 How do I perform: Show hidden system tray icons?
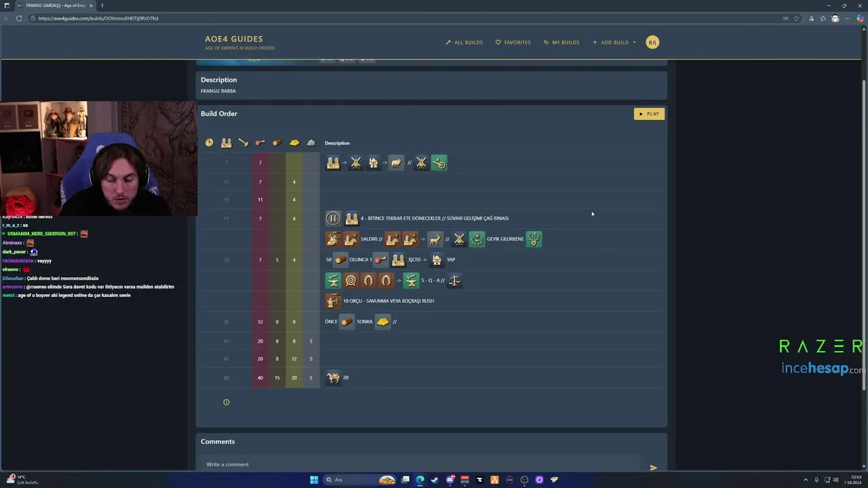(x=806, y=480)
